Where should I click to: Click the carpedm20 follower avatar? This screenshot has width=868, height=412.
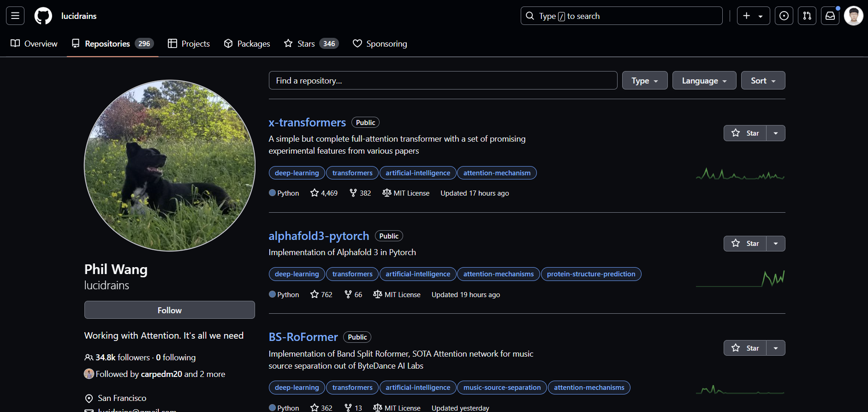(89, 374)
